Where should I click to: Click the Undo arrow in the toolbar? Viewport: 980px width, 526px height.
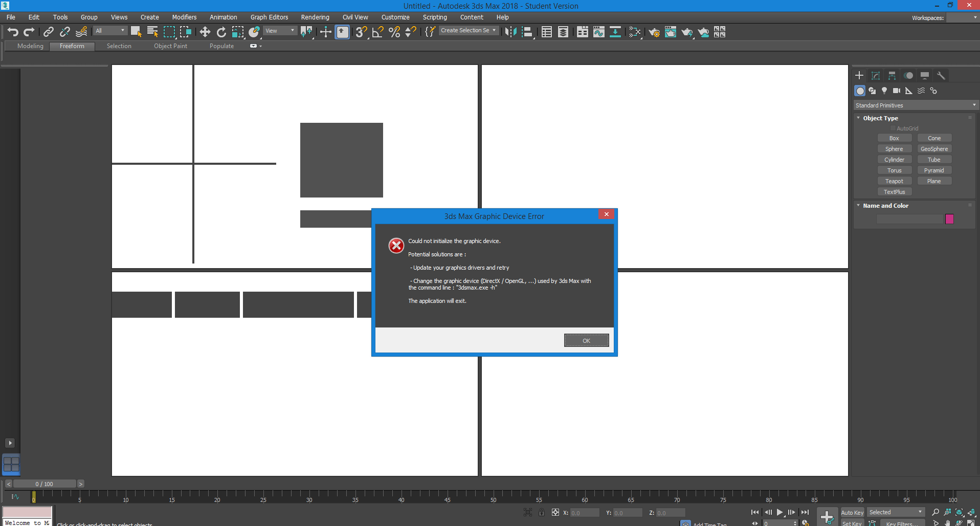tap(13, 32)
